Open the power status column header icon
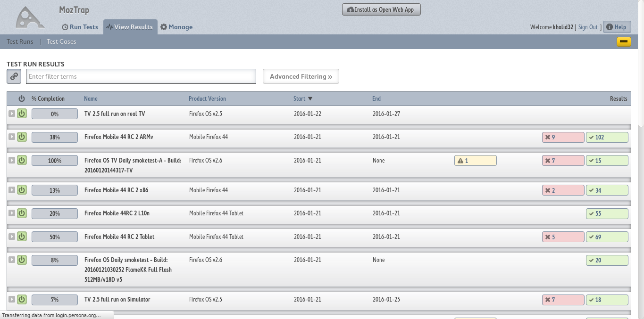Screen dimensions: 644x319 click(x=22, y=98)
